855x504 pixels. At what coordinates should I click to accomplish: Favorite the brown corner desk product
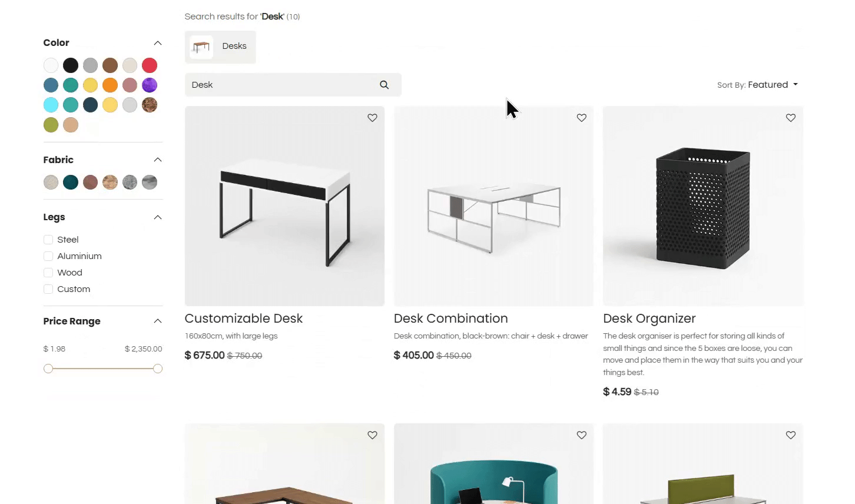372,435
